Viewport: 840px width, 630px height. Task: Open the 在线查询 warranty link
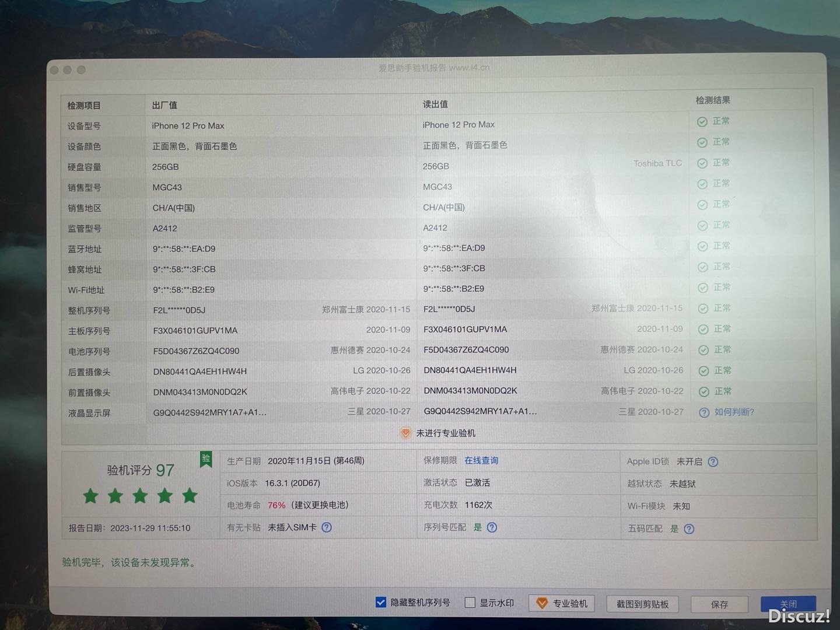(x=481, y=461)
